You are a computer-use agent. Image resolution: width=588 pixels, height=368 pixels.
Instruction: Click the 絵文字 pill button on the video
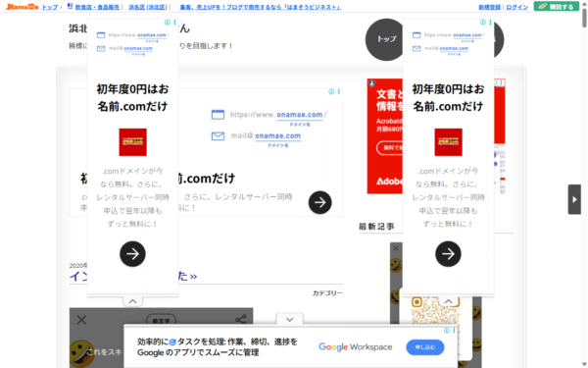(x=161, y=320)
